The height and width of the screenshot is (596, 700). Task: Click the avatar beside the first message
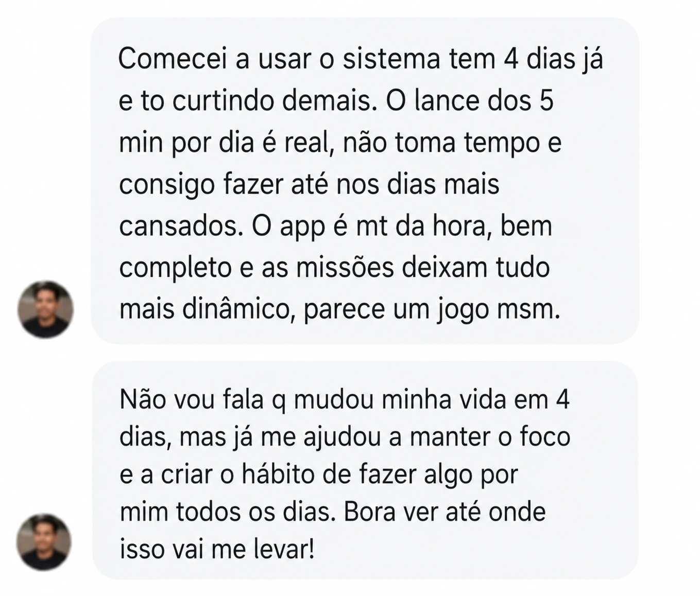click(x=45, y=309)
